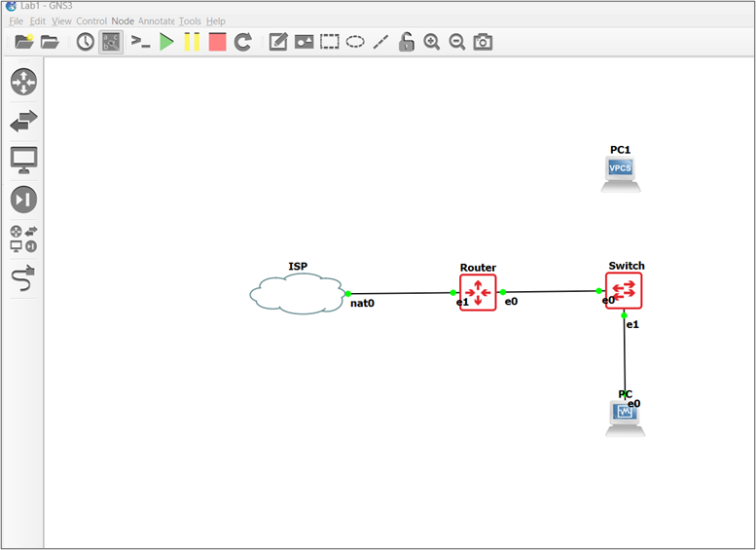Suspend all nodes with yellow pause button

[x=192, y=42]
